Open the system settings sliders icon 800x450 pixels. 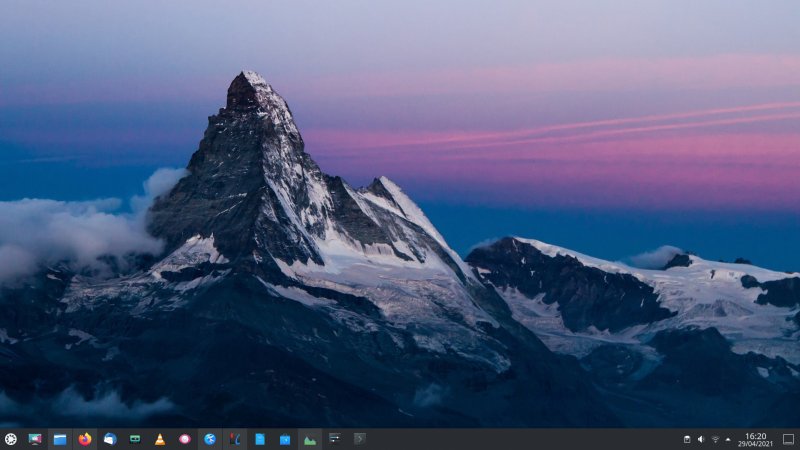click(x=335, y=438)
